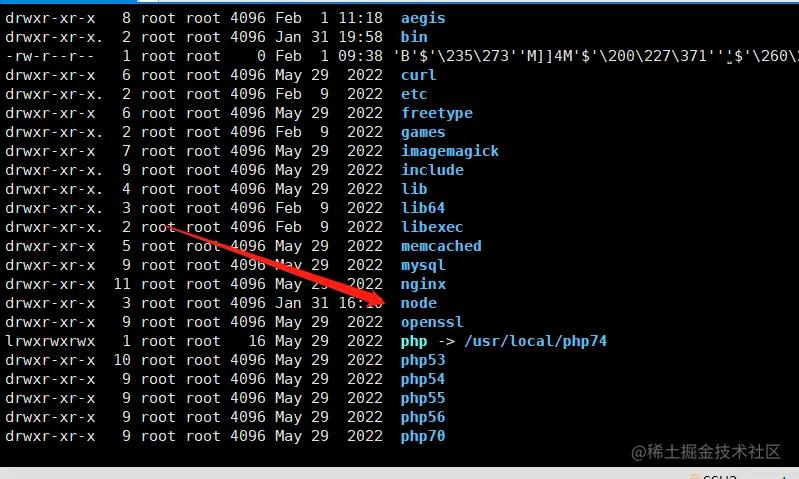Click the bin directory name
799x479 pixels.
[x=414, y=37]
